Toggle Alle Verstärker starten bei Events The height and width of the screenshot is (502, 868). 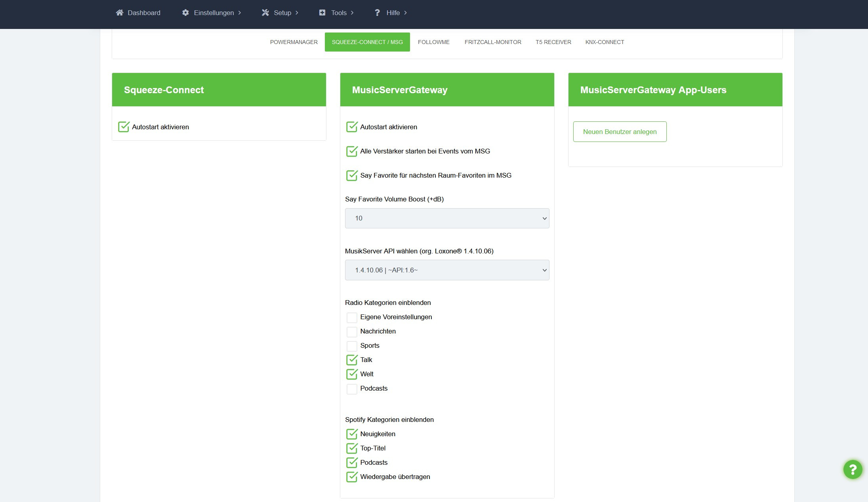[x=352, y=151]
